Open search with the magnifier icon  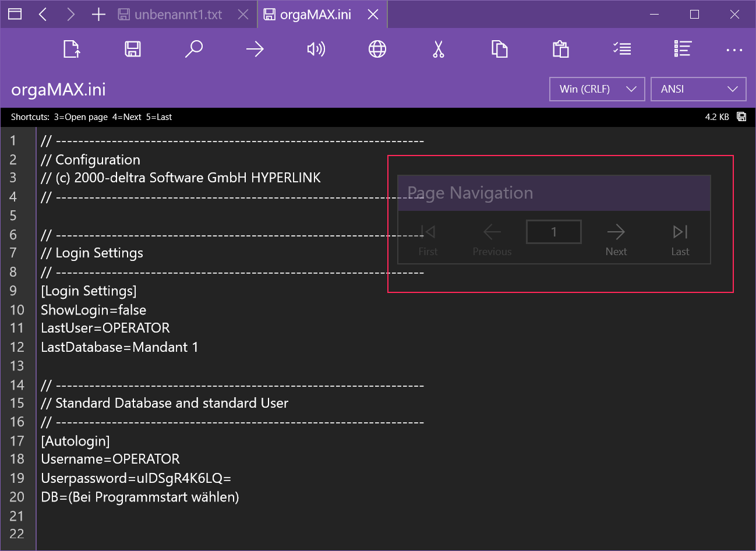tap(194, 49)
